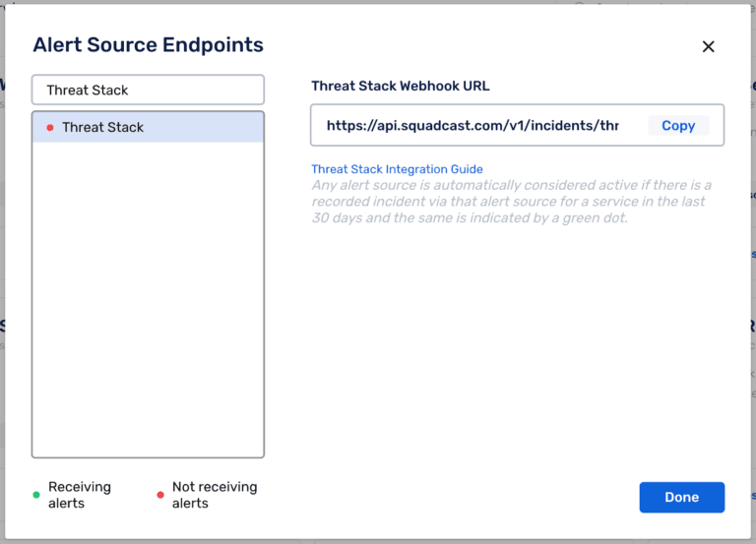Image resolution: width=756 pixels, height=544 pixels.
Task: Focus the alert source search field
Action: [x=148, y=90]
